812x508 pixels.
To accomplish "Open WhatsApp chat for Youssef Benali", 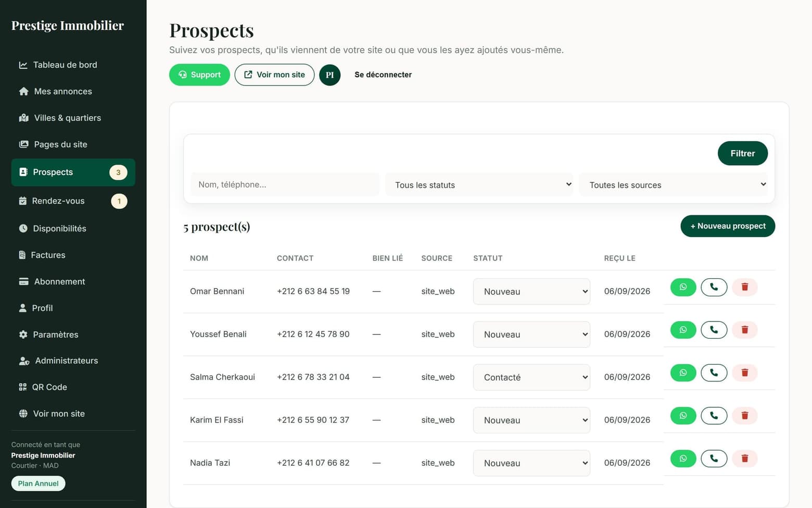I will point(683,330).
